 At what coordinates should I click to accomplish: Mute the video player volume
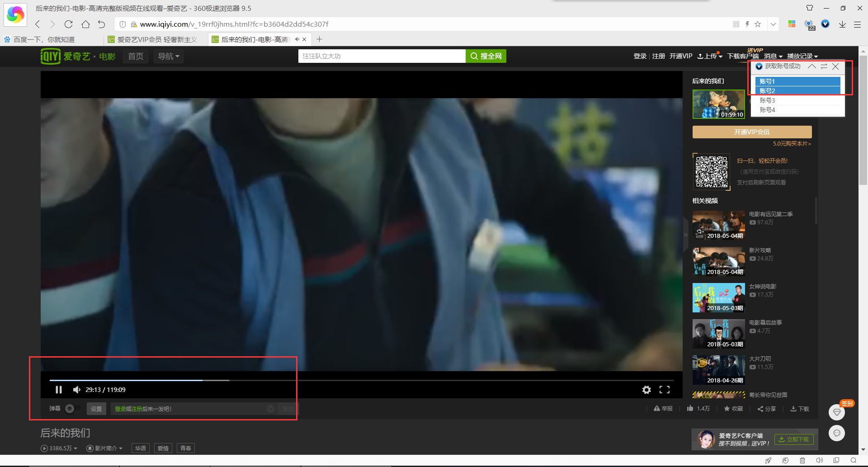coord(76,390)
